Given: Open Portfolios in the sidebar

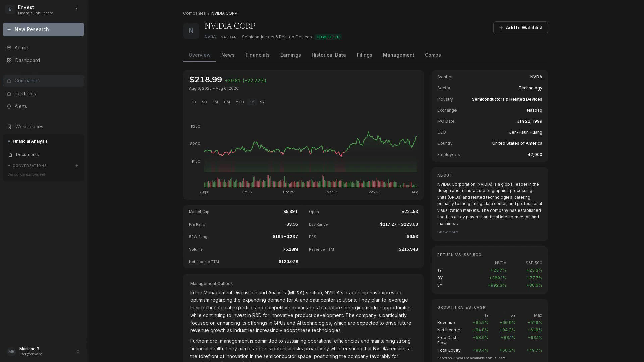Looking at the screenshot, I should [x=43, y=94].
